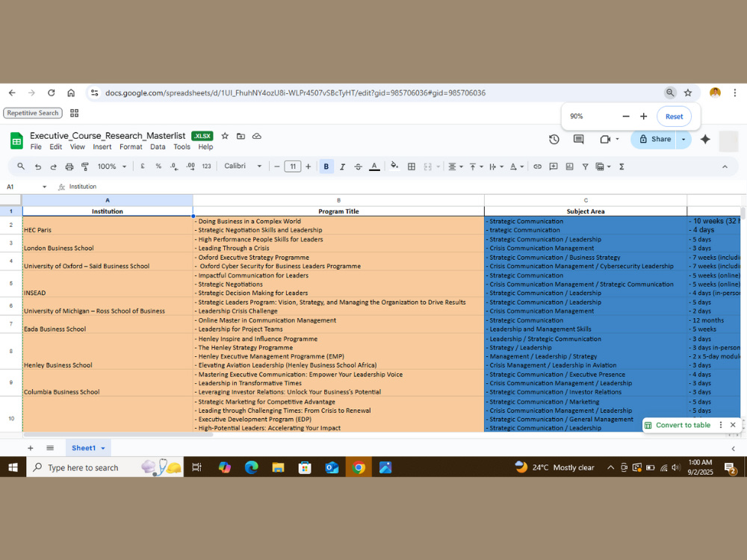Open the Data menu
This screenshot has width=747, height=560.
pyautogui.click(x=158, y=146)
